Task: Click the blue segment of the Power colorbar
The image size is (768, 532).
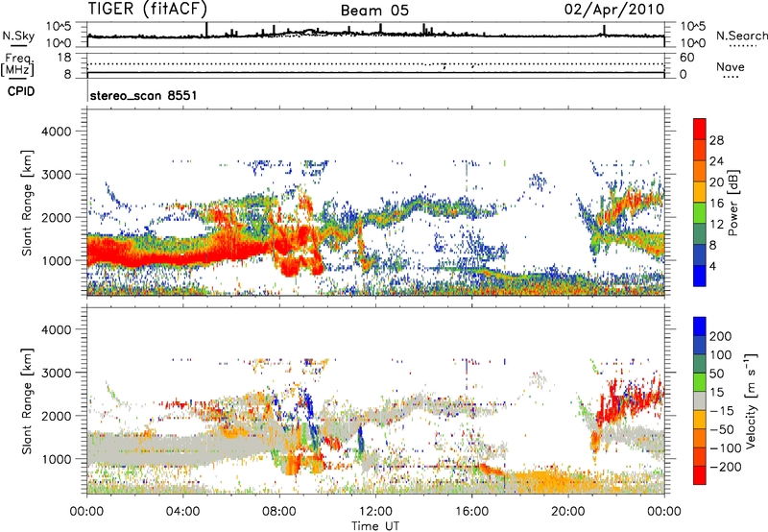Action: point(700,276)
